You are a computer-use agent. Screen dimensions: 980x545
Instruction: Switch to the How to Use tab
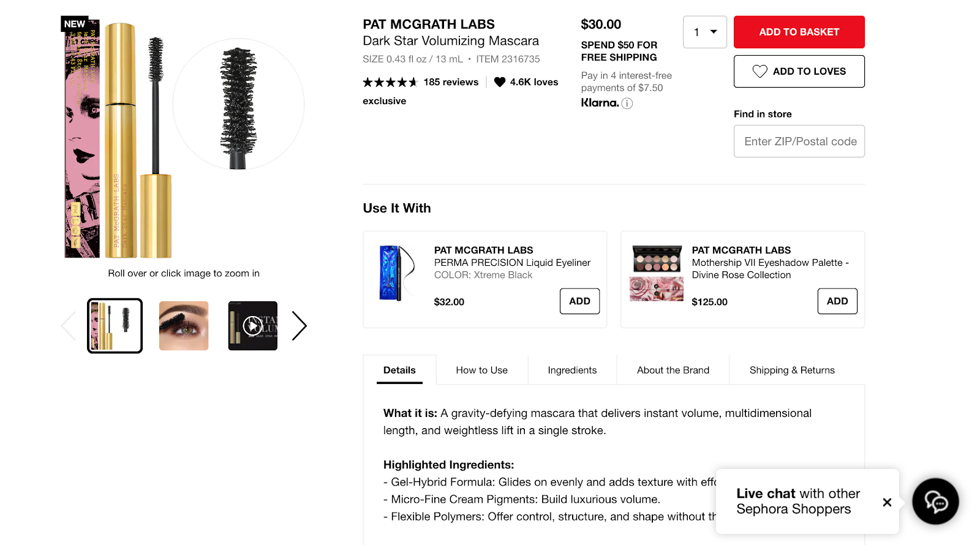click(x=481, y=370)
